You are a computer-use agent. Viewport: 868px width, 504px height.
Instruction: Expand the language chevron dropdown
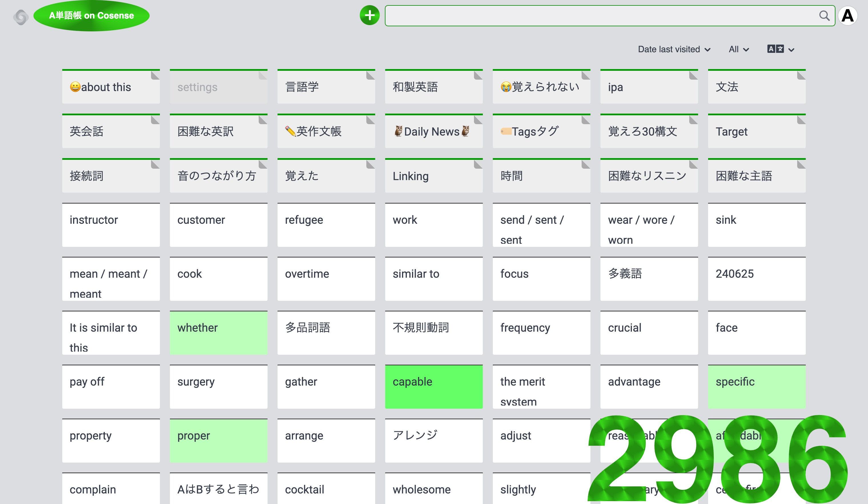[x=791, y=50]
